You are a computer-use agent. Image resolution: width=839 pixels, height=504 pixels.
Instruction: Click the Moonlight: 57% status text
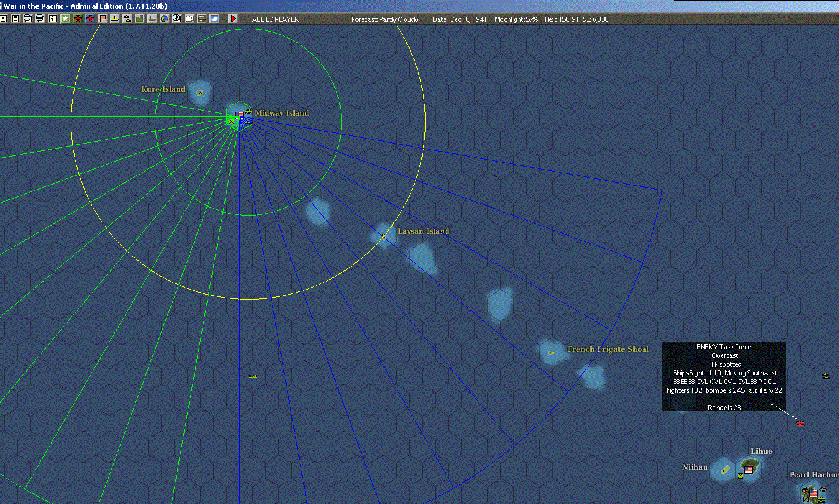pos(516,19)
